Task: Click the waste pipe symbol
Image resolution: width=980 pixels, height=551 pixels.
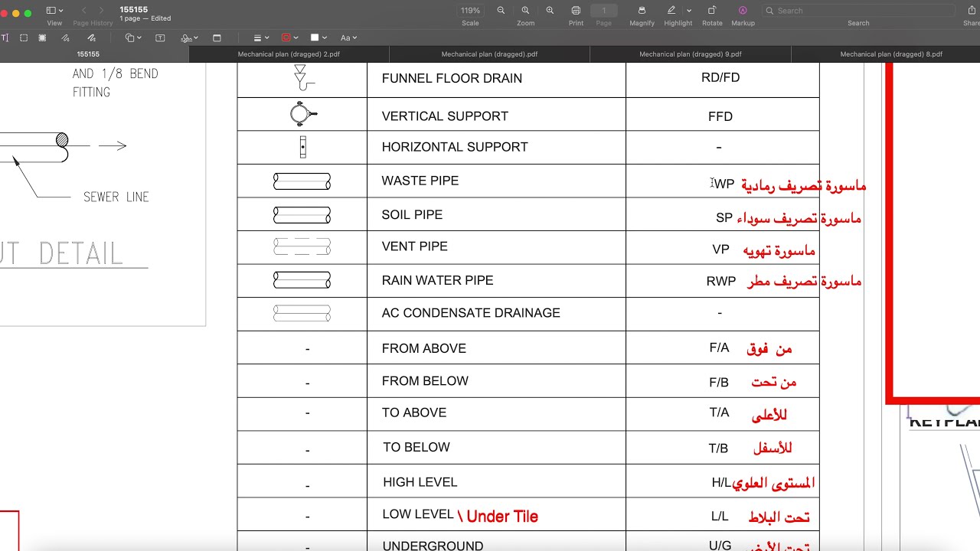Action: click(302, 181)
